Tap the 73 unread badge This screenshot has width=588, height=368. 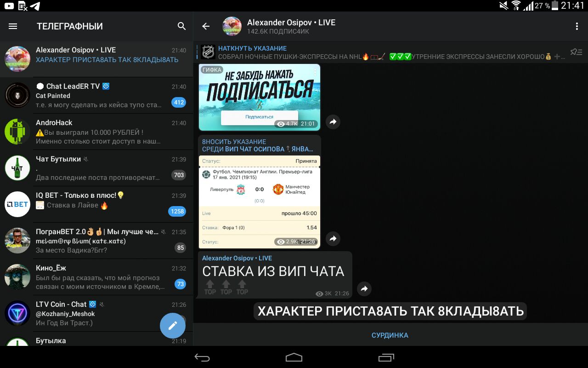point(181,284)
